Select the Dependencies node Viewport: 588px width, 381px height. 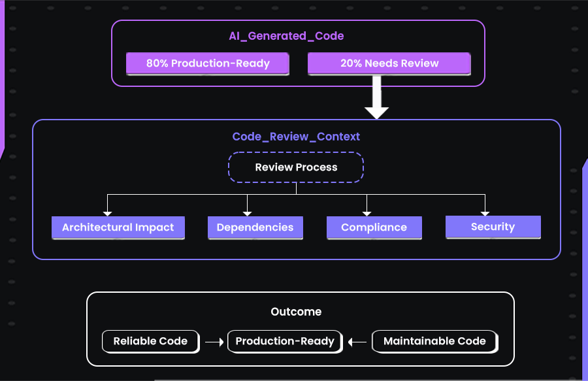(255, 227)
